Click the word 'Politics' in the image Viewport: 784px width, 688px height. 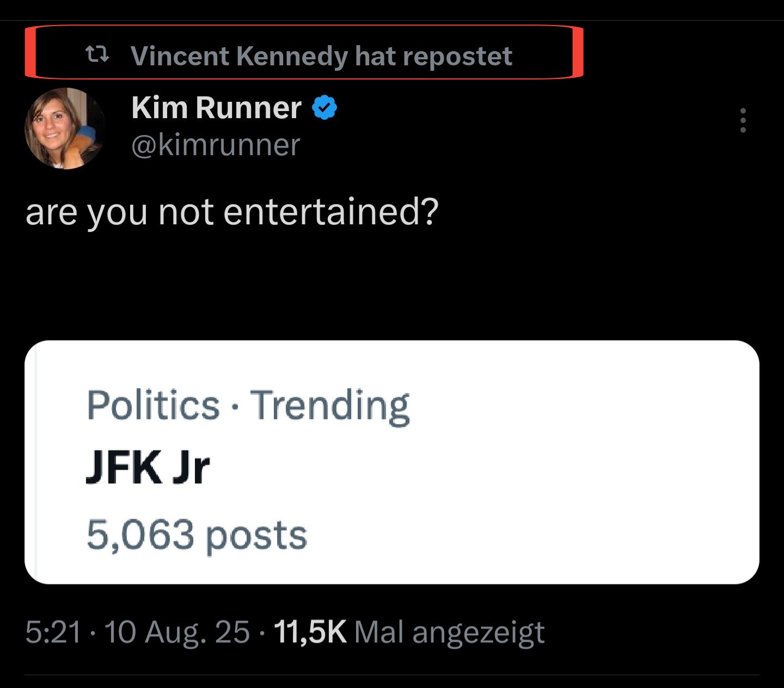tap(153, 406)
